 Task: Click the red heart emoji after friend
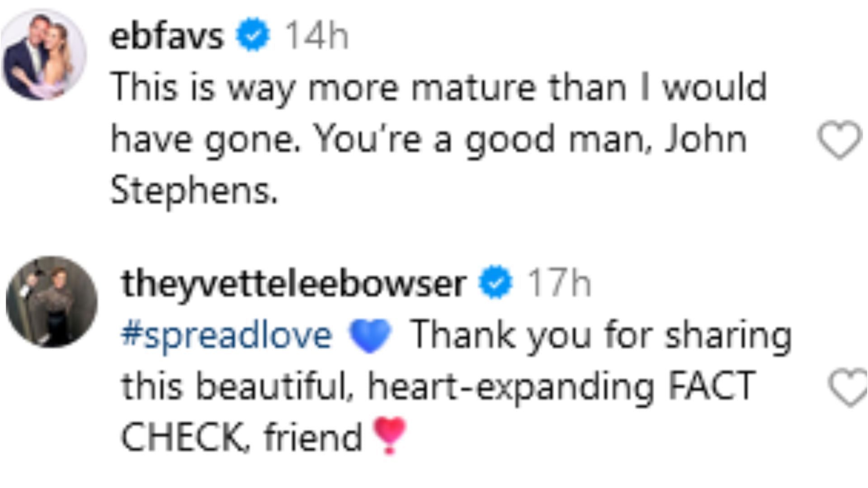coord(389,435)
